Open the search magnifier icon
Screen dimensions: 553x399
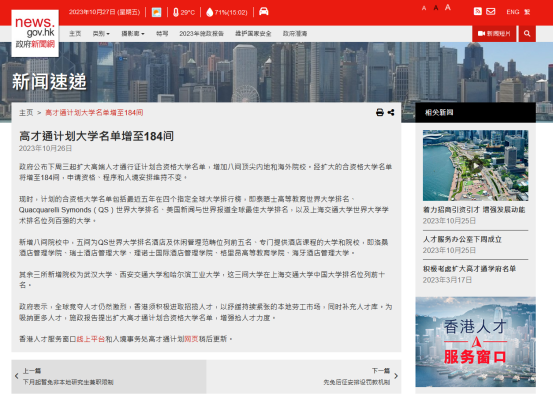click(x=527, y=34)
